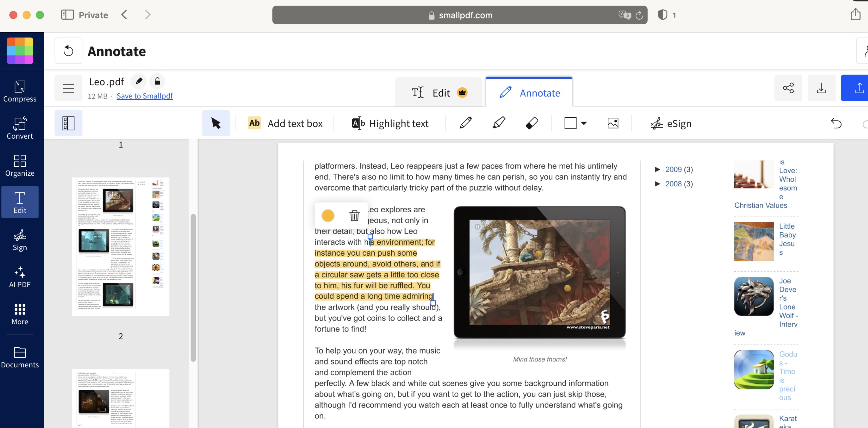The image size is (868, 428).
Task: Expand the 2008 archive entry
Action: click(657, 184)
